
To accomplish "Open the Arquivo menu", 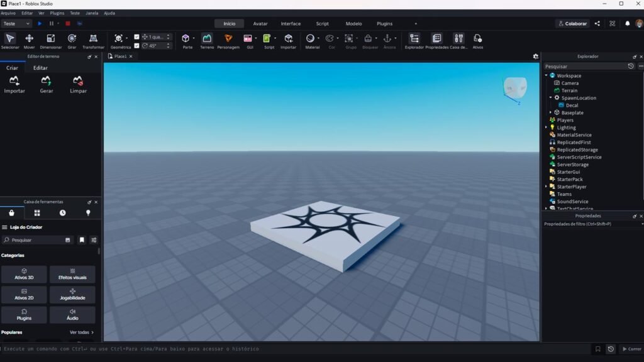I will (8, 13).
